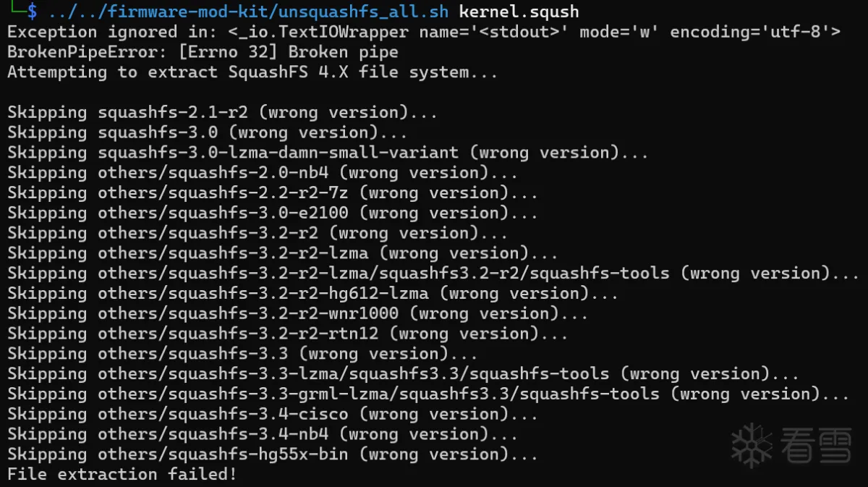Click the others/squashfs-2.0-nb4 line
The image size is (868, 487).
pos(263,173)
